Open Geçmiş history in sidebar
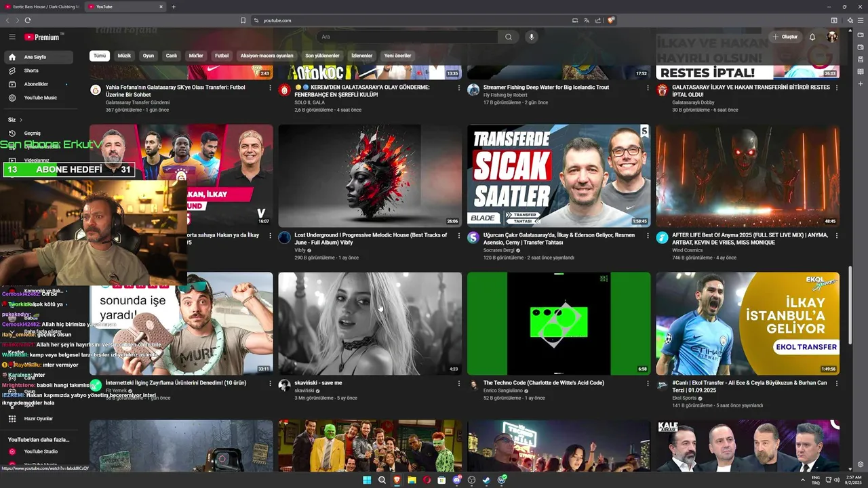The width and height of the screenshot is (868, 488). (39, 134)
